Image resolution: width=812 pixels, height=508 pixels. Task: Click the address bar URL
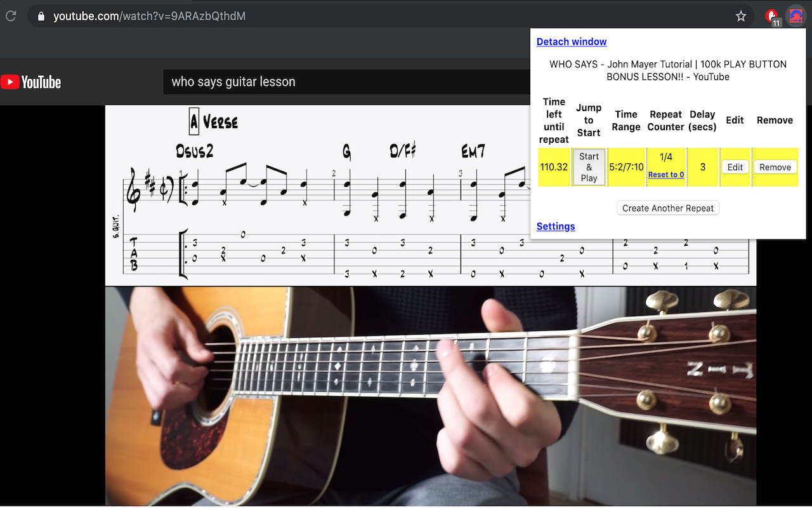149,17
